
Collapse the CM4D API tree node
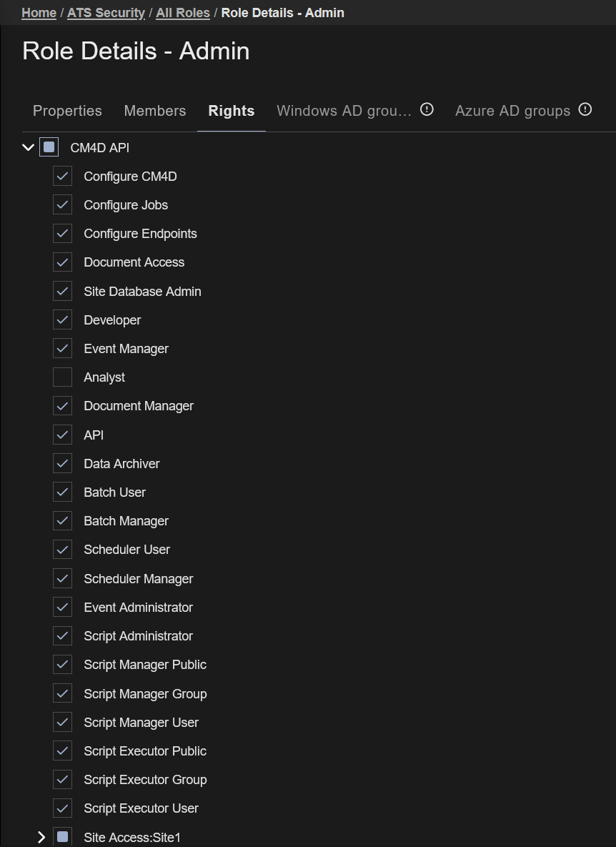[x=29, y=148]
